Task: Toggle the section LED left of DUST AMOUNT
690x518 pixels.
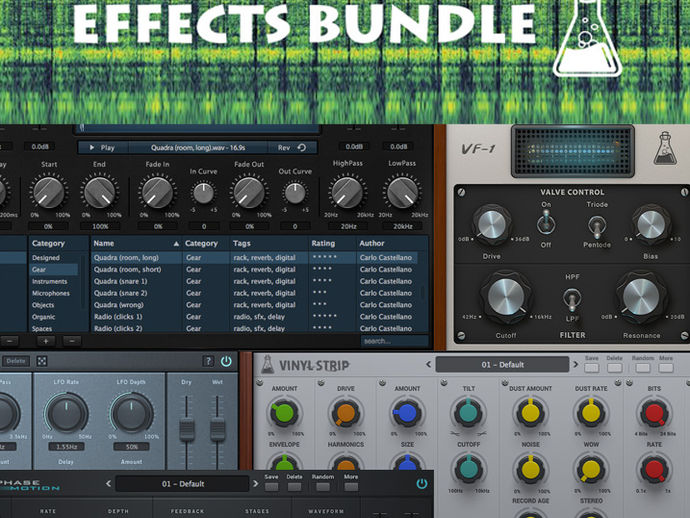Action: (505, 383)
